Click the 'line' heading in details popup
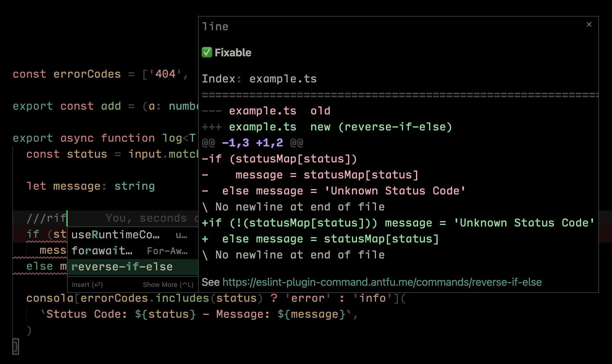Viewport: 612px width, 364px height. (215, 27)
